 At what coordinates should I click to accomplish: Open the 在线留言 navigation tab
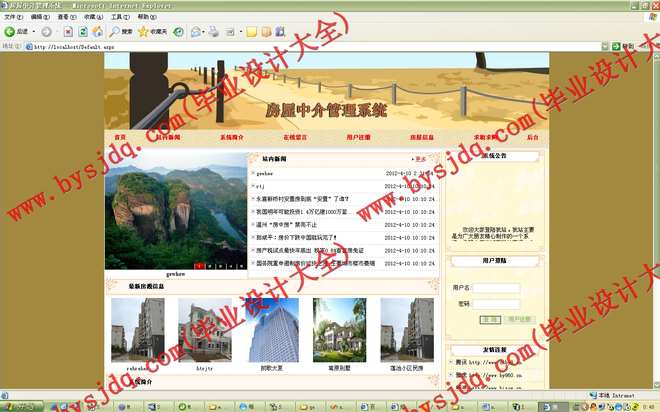295,137
